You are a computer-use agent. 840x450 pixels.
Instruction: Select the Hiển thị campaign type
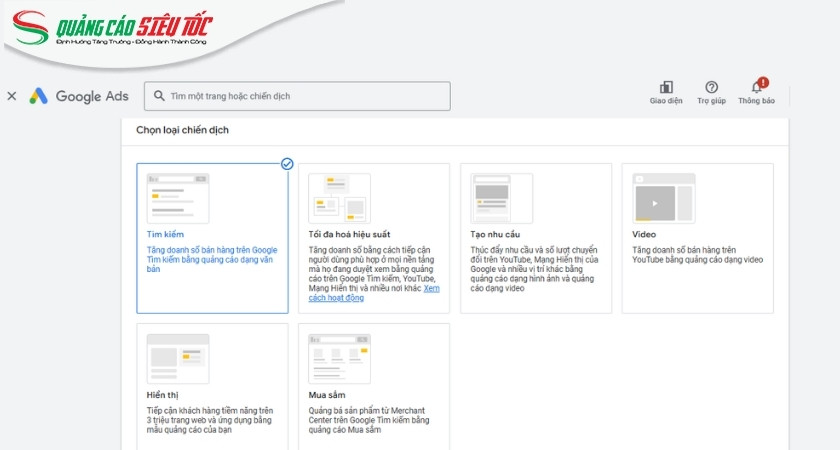coord(162,395)
